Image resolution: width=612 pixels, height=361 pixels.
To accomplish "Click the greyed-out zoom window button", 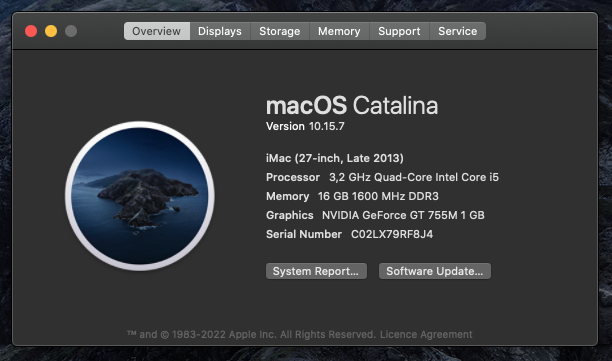I will pos(71,31).
